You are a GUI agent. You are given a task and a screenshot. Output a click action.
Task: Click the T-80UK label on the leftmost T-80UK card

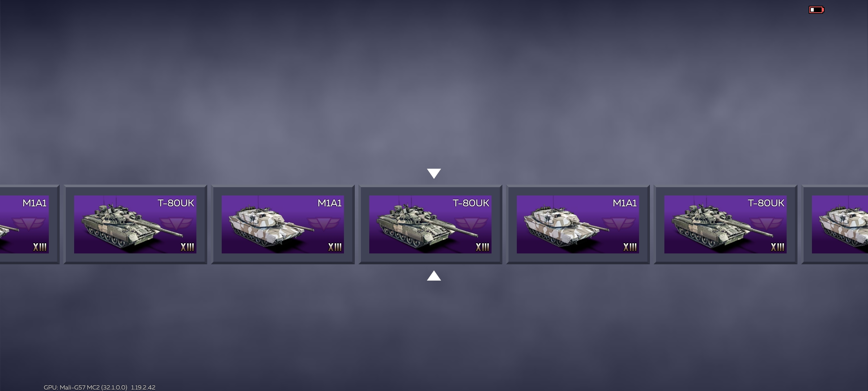coord(176,203)
